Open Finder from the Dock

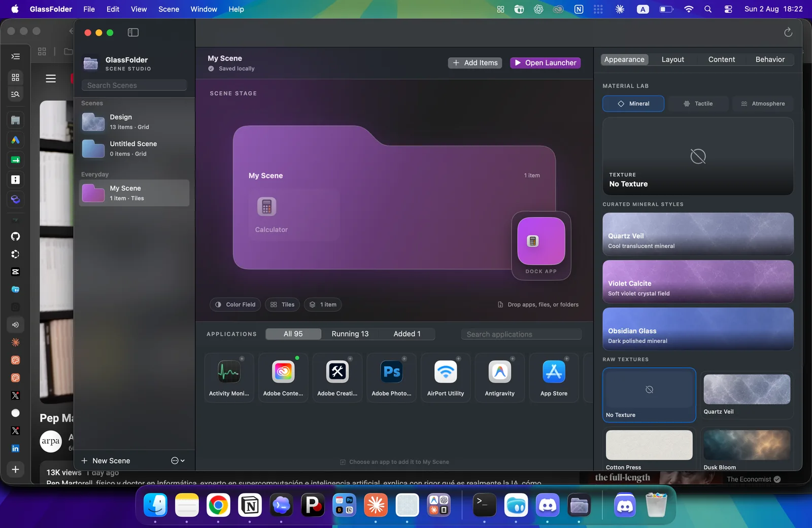(155, 505)
